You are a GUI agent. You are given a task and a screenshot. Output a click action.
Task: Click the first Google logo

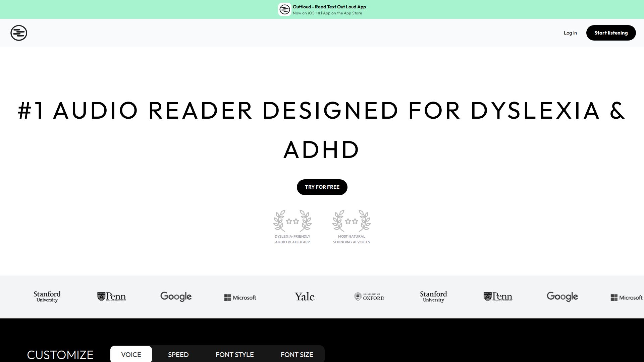click(x=176, y=297)
